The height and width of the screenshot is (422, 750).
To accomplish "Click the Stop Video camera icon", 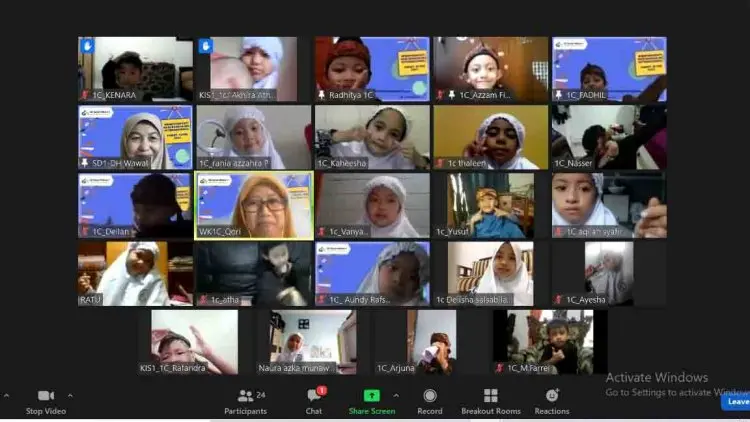I will click(x=46, y=396).
